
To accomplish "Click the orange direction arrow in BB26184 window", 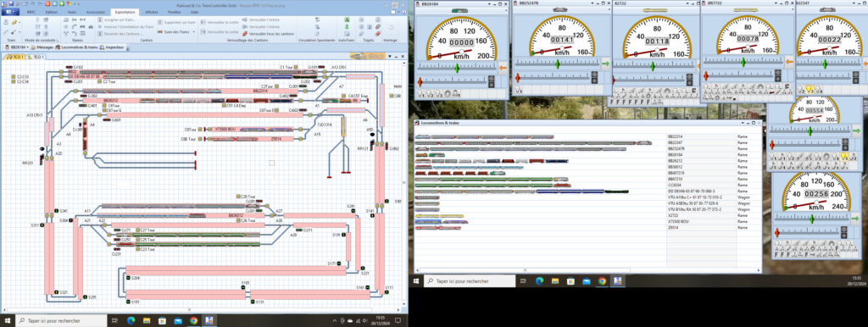I will pos(503,68).
